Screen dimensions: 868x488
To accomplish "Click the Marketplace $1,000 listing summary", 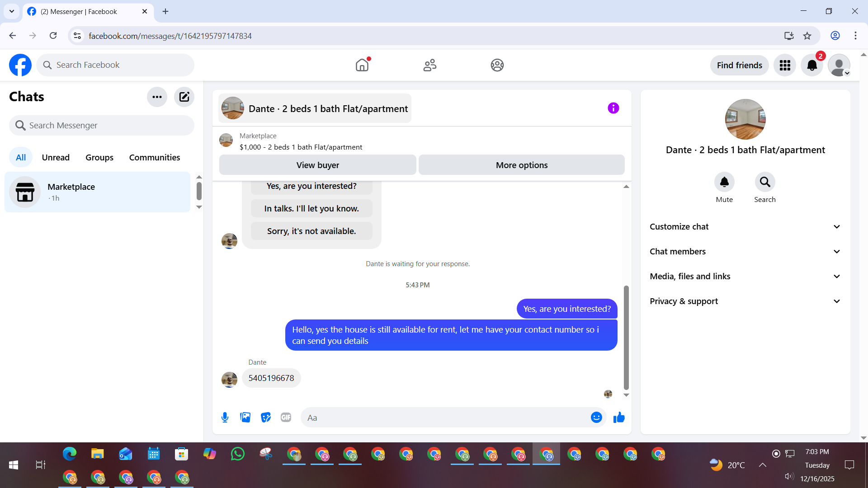I will (301, 141).
